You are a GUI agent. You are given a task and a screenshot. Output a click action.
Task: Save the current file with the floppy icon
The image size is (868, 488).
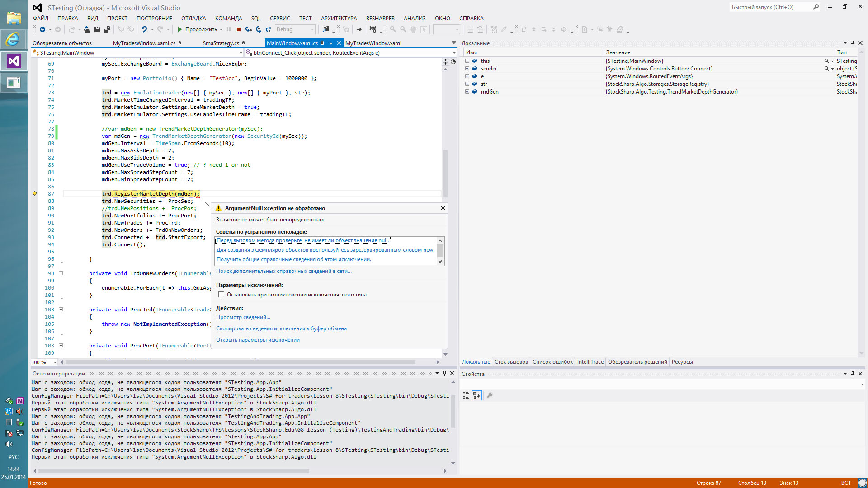(x=97, y=29)
